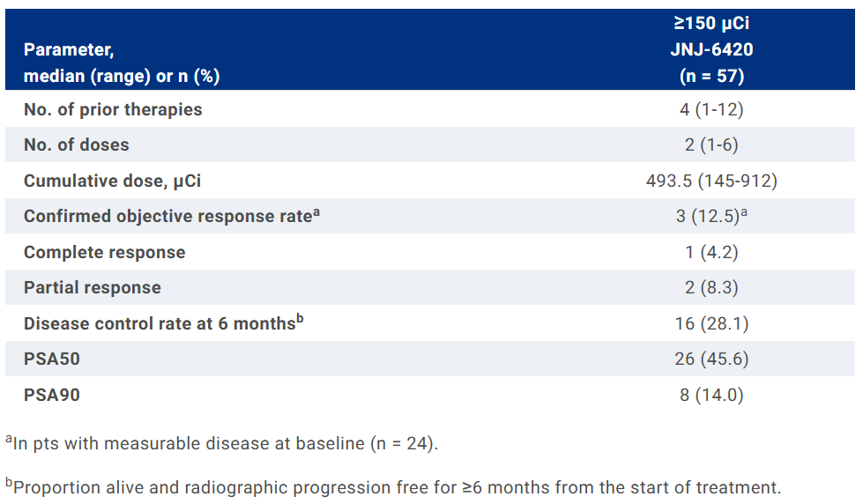The width and height of the screenshot is (863, 504).
Task: Select the "16 (28.1)" value cell
Action: 711,324
